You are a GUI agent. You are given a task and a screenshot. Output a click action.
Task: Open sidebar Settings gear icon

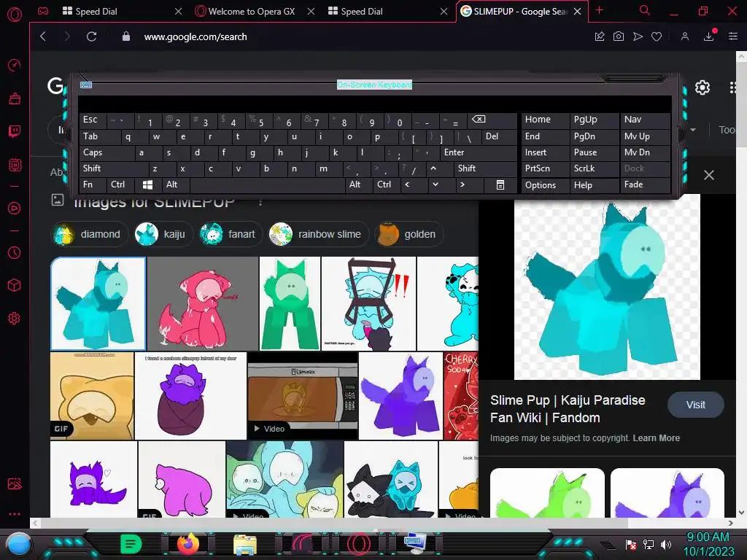click(15, 319)
